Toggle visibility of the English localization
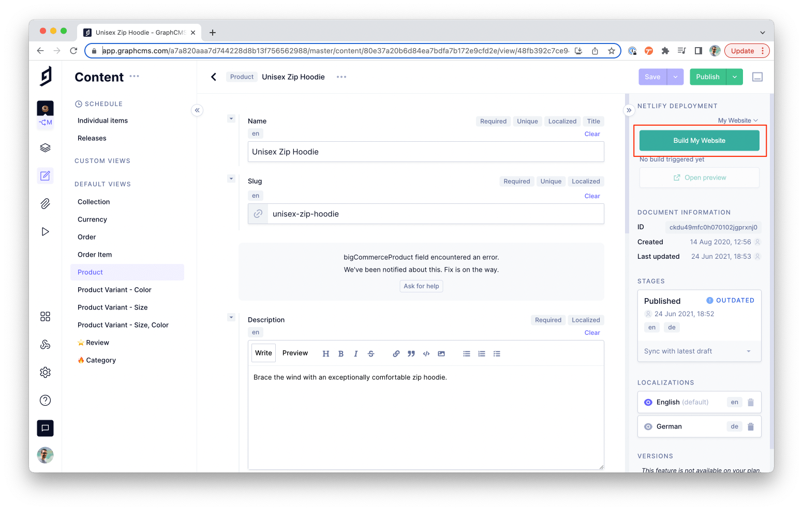The height and width of the screenshot is (532, 803). click(x=648, y=402)
